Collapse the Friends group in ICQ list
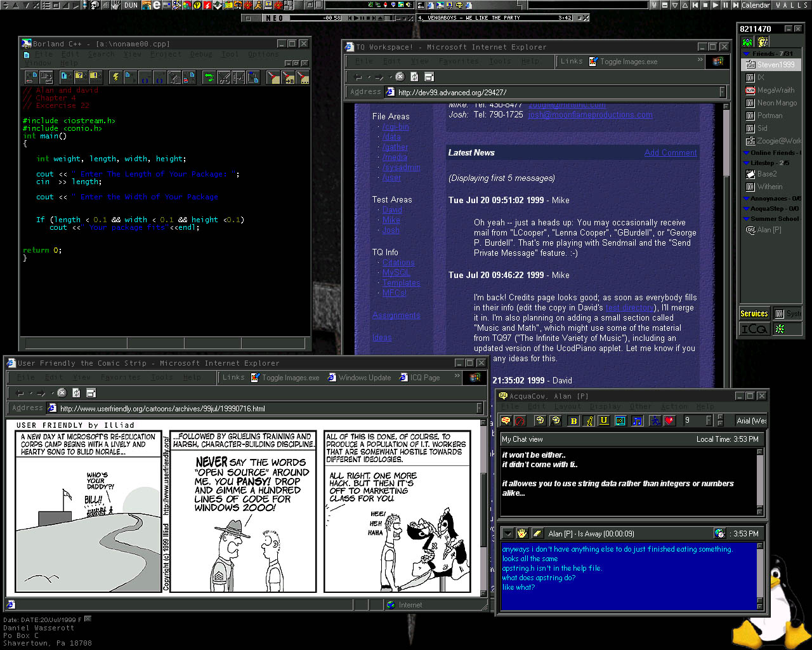The height and width of the screenshot is (650, 812). 747,54
